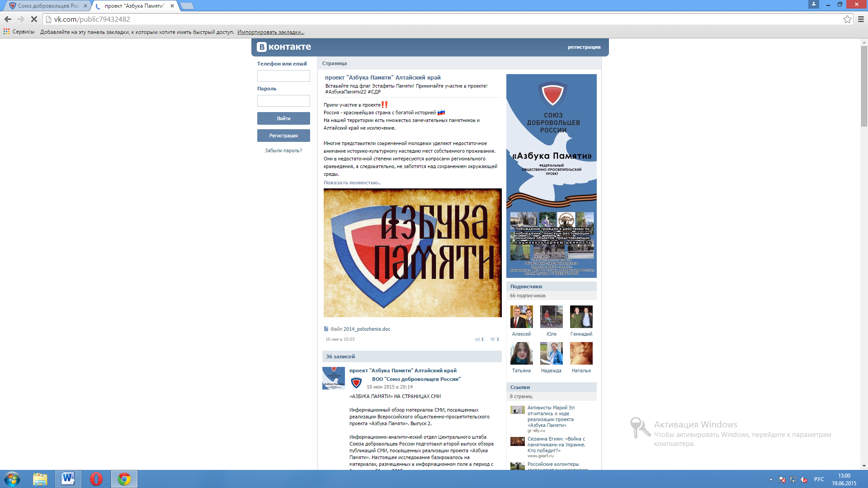This screenshot has width=868, height=488.
Task: Open Microsoft Word from taskbar
Action: [68, 479]
